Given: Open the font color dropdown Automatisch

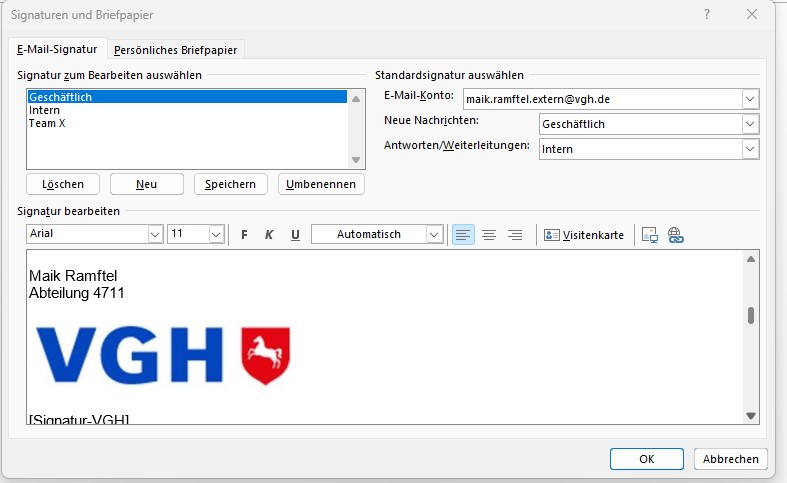Looking at the screenshot, I should click(x=434, y=234).
